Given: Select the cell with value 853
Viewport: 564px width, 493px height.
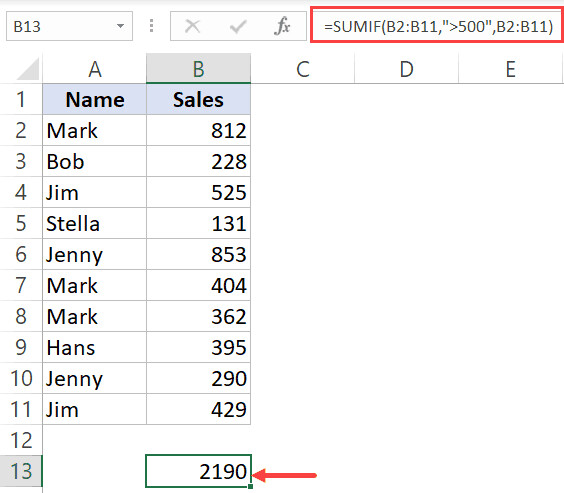Looking at the screenshot, I should (x=199, y=254).
